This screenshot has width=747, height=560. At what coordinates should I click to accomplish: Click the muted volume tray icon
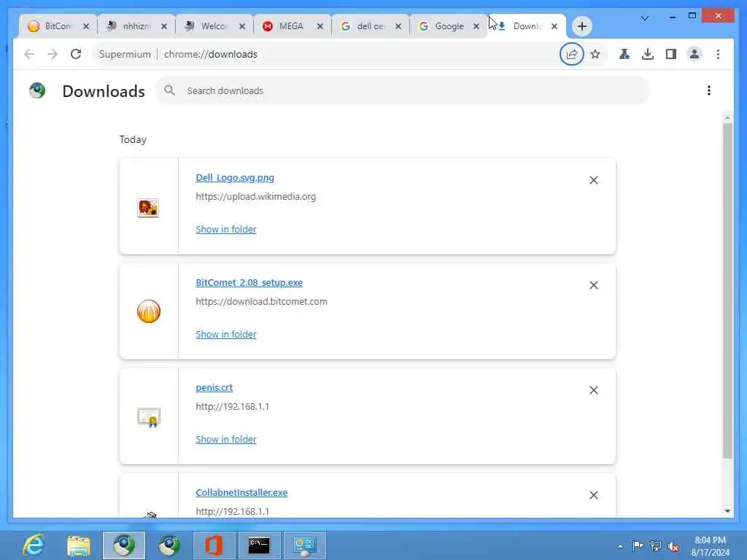[x=673, y=545]
